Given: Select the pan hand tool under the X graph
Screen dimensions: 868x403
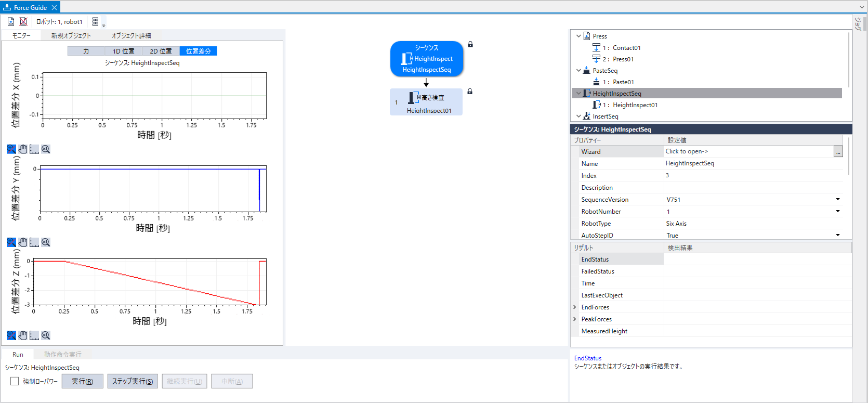Looking at the screenshot, I should point(23,149).
